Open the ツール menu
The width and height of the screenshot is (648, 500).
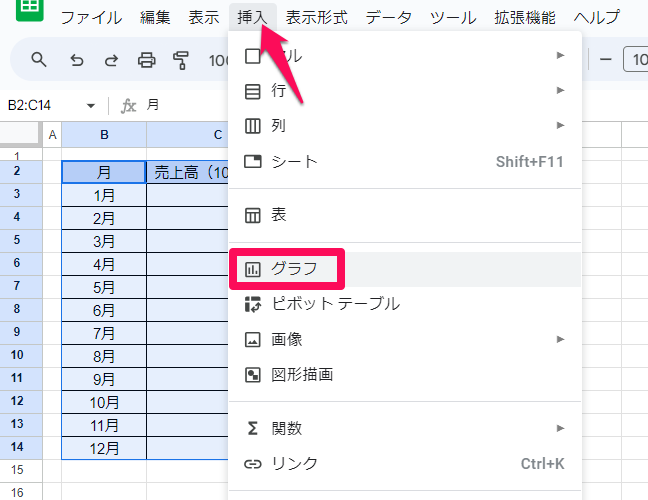pos(453,17)
